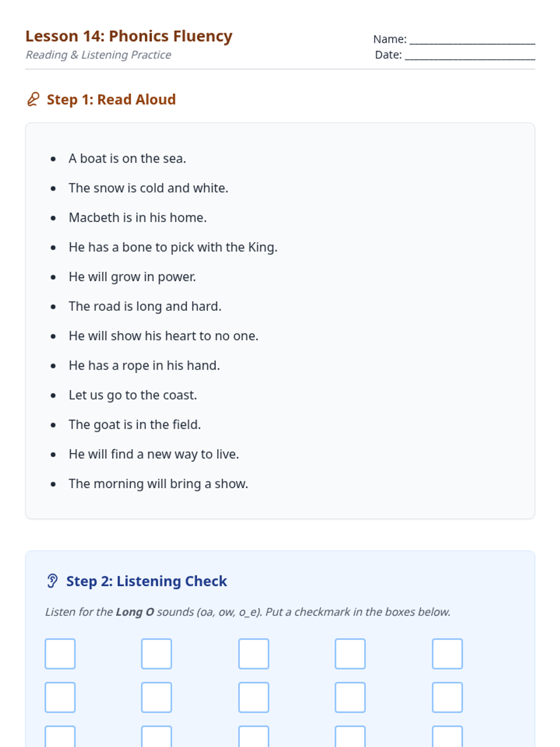
Task: Click the sentence 'The goat is in the field.'
Action: [135, 424]
